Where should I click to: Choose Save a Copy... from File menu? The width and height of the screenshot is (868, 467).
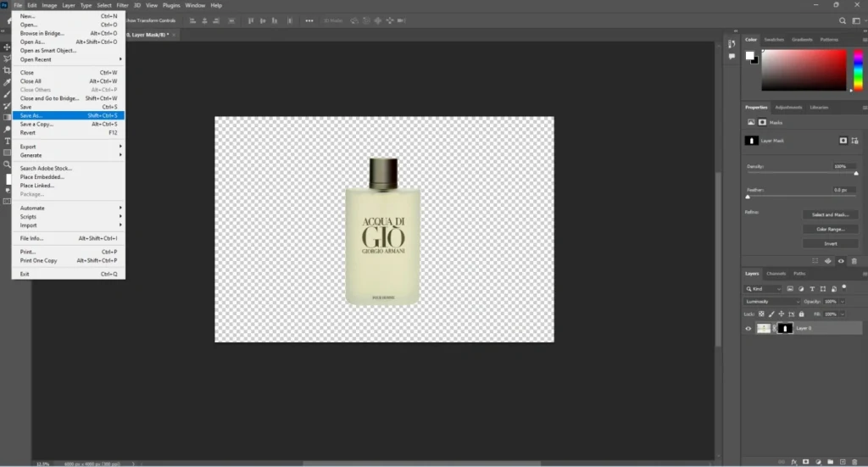(x=69, y=125)
